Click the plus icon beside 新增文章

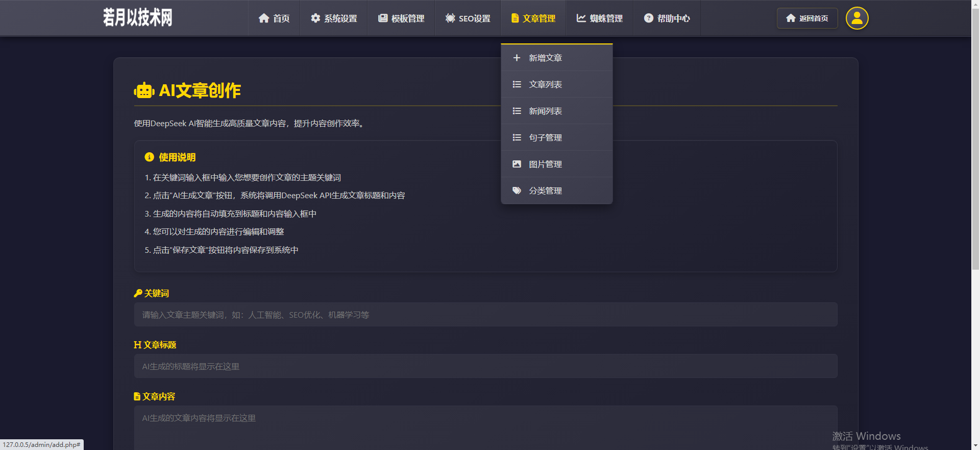pos(517,58)
